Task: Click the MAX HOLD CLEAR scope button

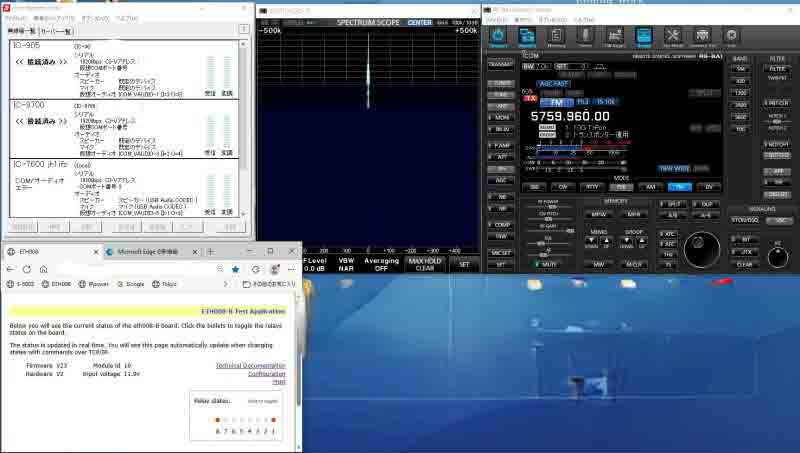Action: [424, 264]
